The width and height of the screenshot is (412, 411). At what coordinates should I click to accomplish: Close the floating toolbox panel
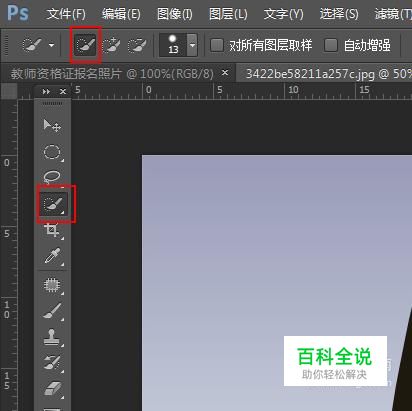click(63, 91)
